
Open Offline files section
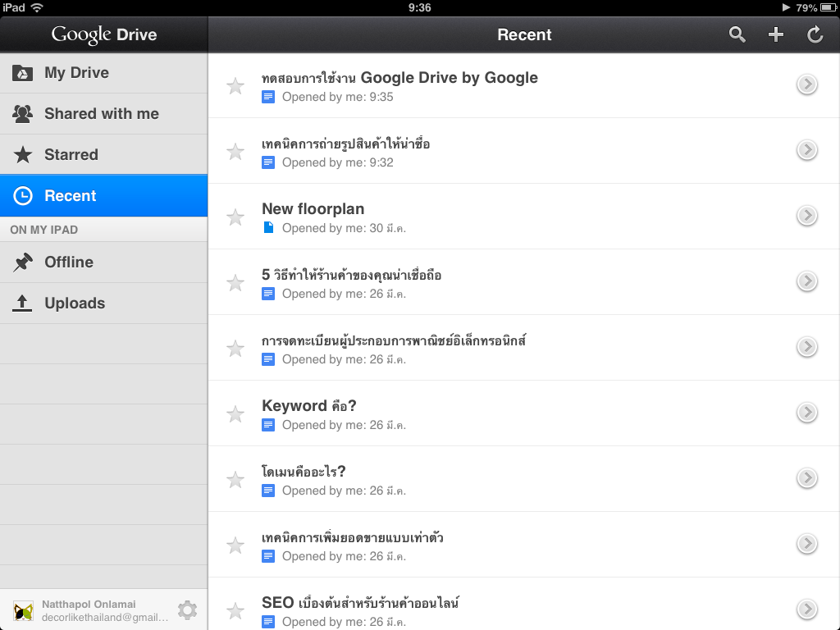click(104, 262)
